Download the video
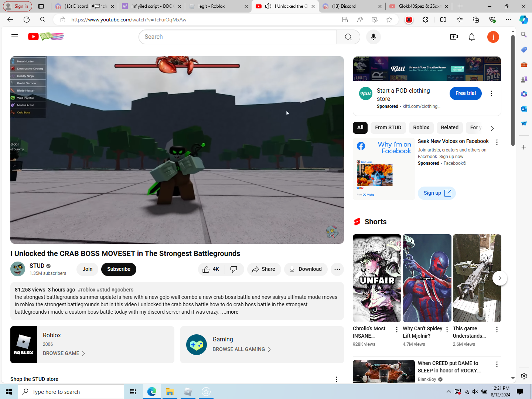The image size is (532, 399). 306,269
